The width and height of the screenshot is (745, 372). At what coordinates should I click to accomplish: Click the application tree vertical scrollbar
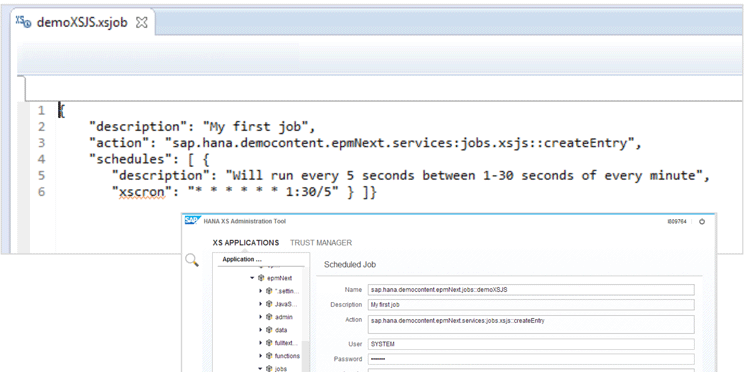[x=306, y=319]
